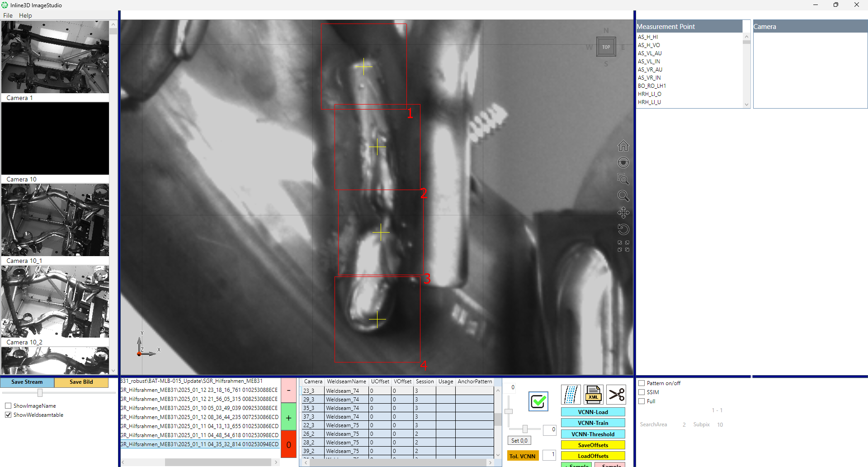Image resolution: width=868 pixels, height=467 pixels.
Task: Click the SaveOffsets button
Action: point(593,445)
